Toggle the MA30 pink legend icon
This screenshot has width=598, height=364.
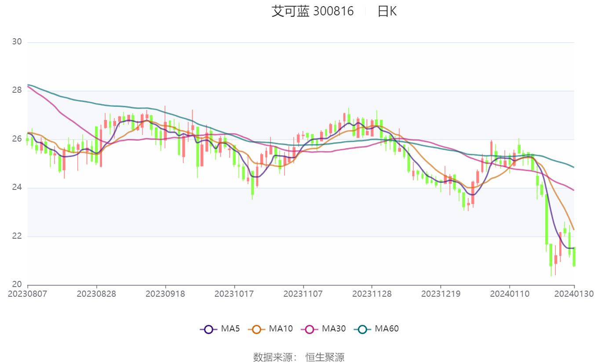[x=310, y=329]
